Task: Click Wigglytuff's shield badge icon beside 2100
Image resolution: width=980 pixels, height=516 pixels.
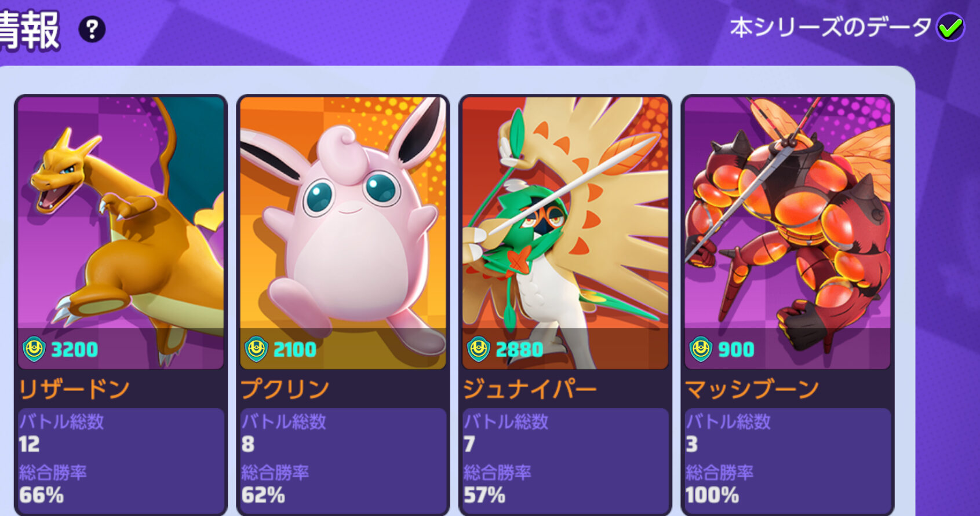Action: [x=256, y=349]
